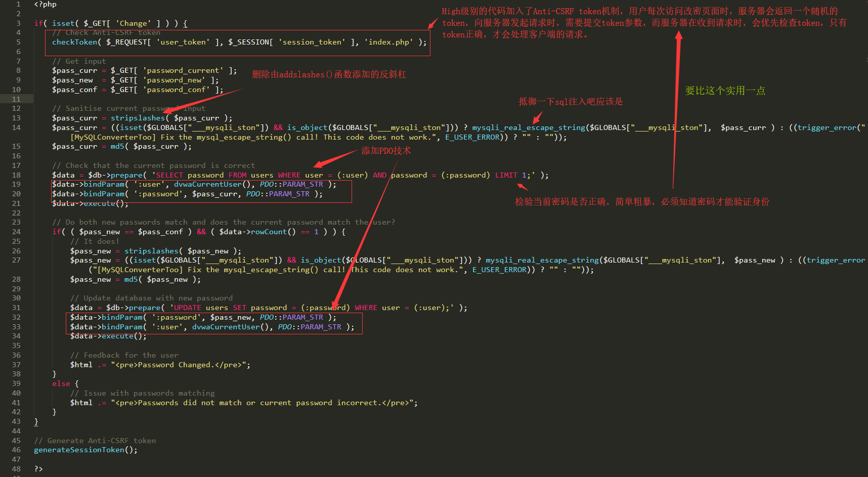Click the rowCount() call on line 24
This screenshot has width=868, height=477.
[273, 232]
